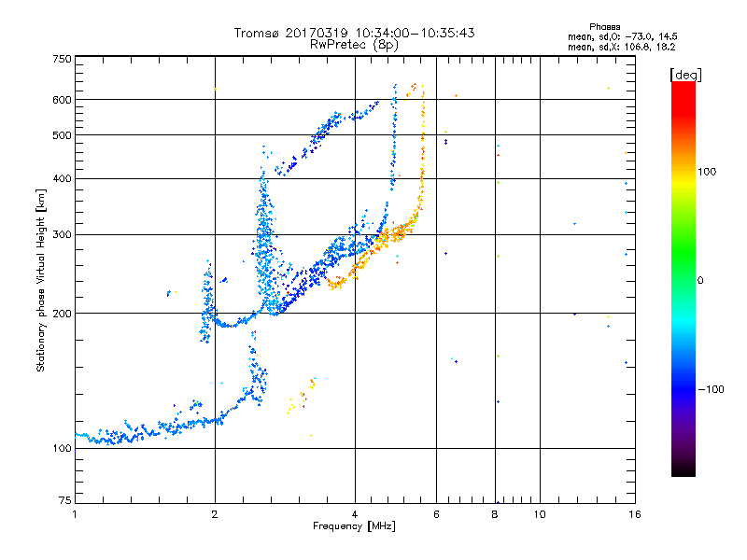Click y-axis tick label '500'
The width and height of the screenshot is (747, 560).
click(x=62, y=135)
